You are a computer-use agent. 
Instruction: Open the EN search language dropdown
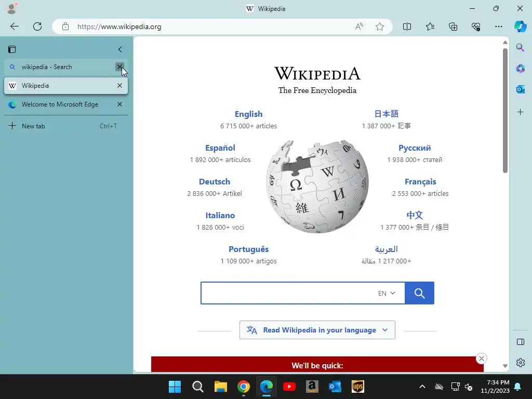click(x=387, y=293)
